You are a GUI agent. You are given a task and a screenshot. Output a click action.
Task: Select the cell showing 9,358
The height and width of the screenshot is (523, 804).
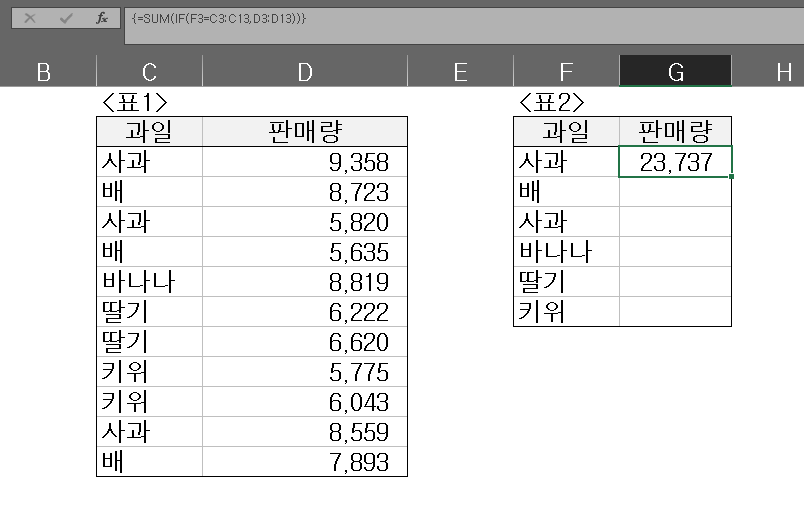[305, 162]
